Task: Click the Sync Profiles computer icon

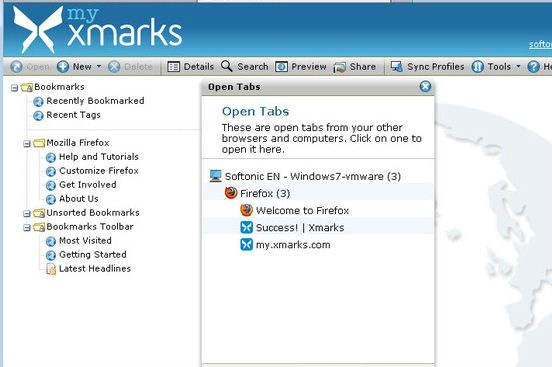Action: point(397,67)
